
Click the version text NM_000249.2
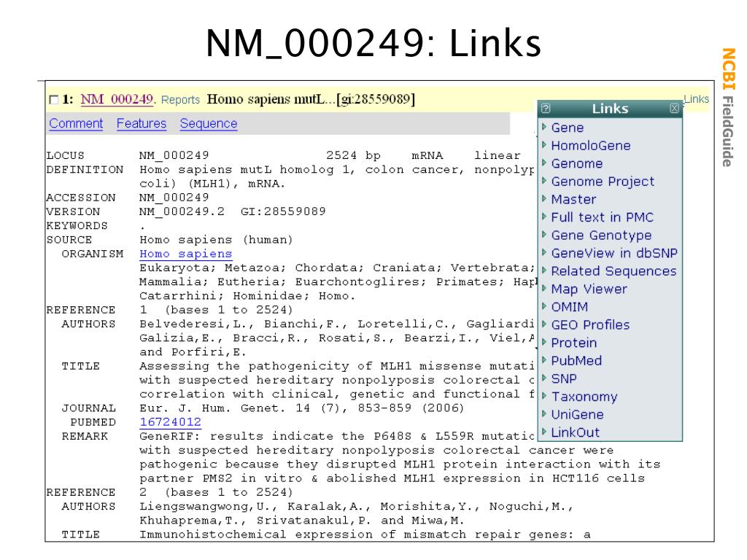[x=182, y=212]
